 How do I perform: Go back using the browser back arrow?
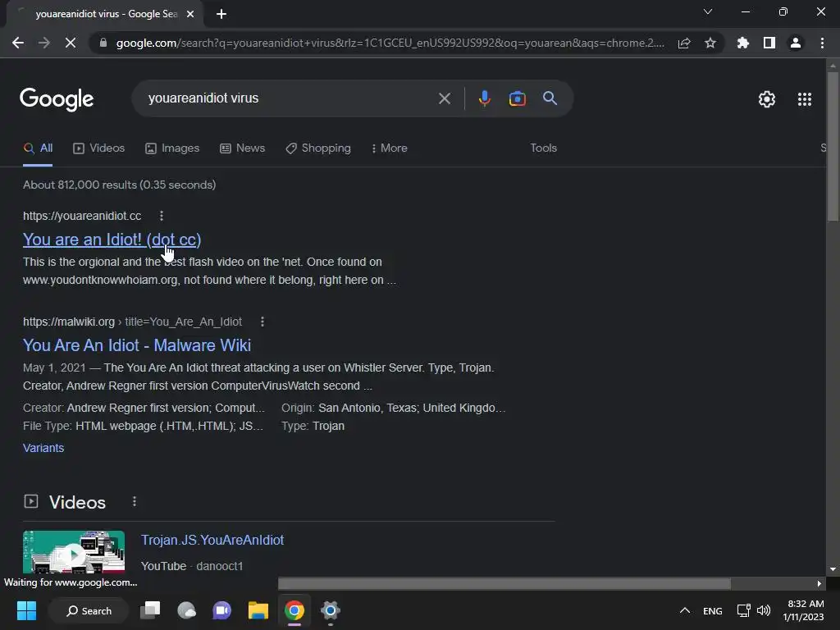[18, 43]
